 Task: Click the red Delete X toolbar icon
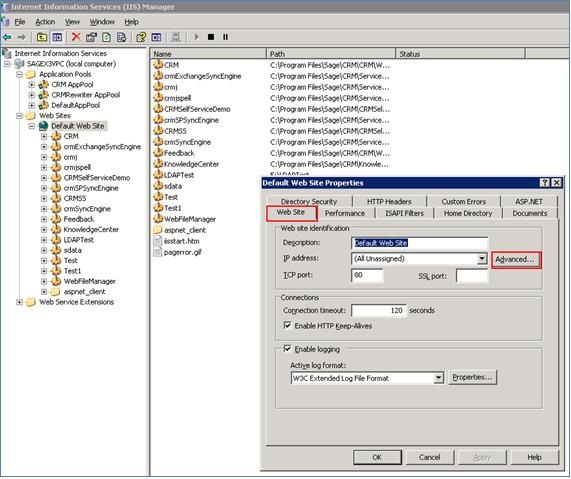pyautogui.click(x=76, y=37)
